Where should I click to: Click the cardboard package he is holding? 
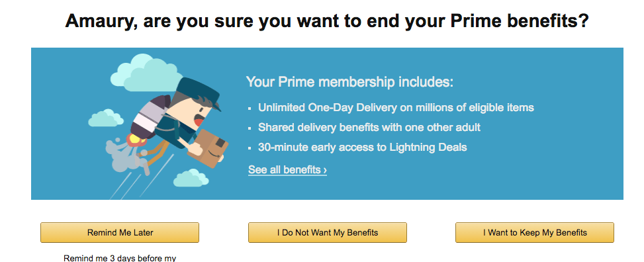pyautogui.click(x=208, y=148)
